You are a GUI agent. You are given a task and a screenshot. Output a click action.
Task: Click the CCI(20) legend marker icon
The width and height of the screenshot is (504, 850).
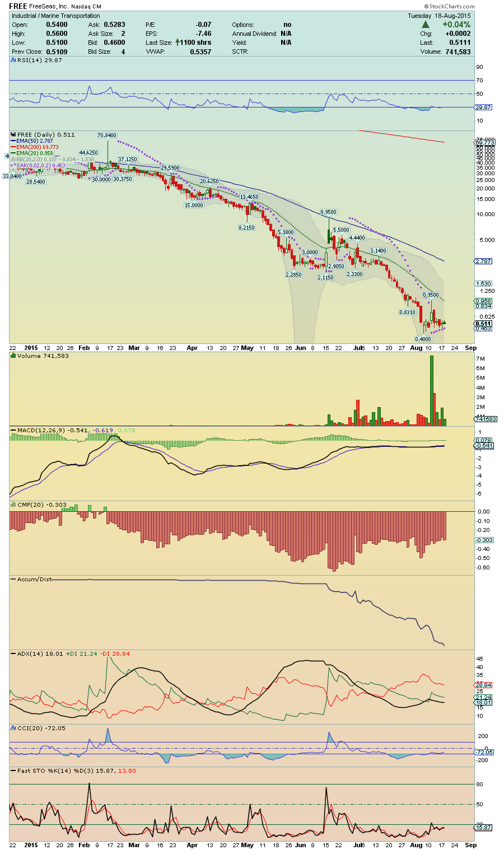pos(13,728)
